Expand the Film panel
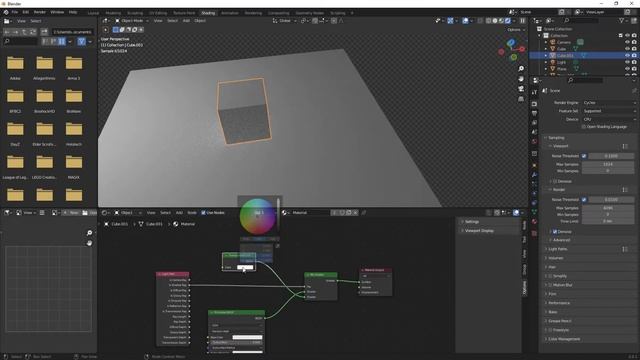Screen dimensions: 640x360 (x=553, y=294)
